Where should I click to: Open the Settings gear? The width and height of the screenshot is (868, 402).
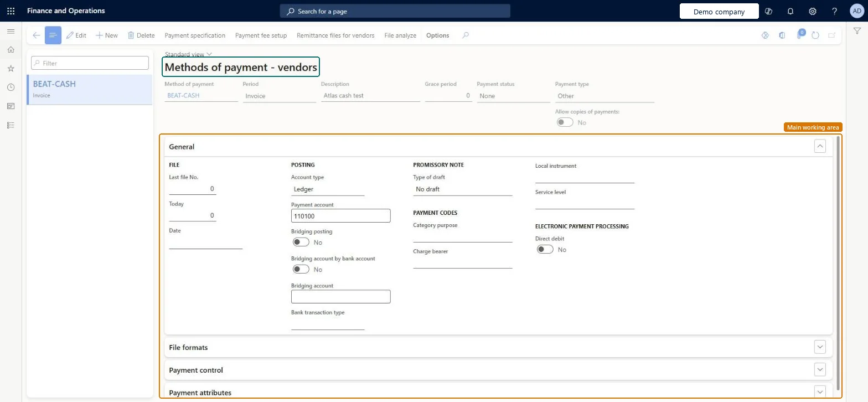(x=813, y=11)
